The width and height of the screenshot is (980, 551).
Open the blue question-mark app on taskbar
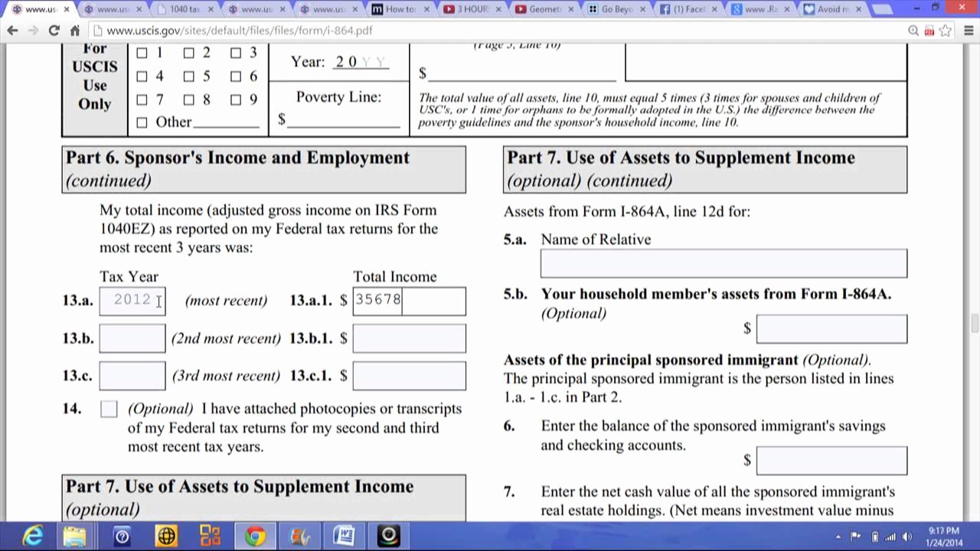coord(122,536)
